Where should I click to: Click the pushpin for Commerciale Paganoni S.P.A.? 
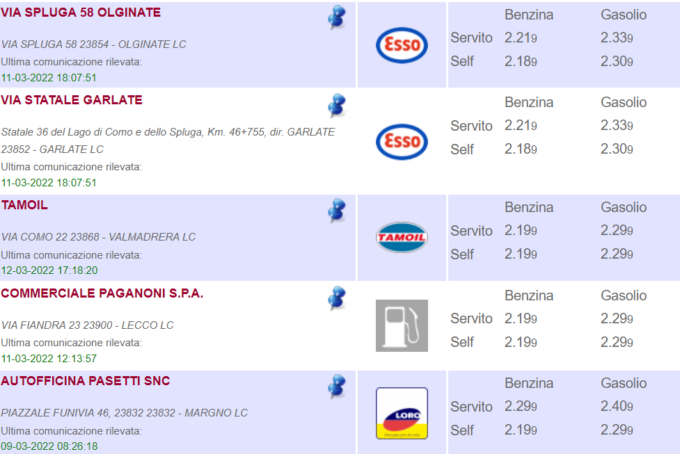point(338,298)
